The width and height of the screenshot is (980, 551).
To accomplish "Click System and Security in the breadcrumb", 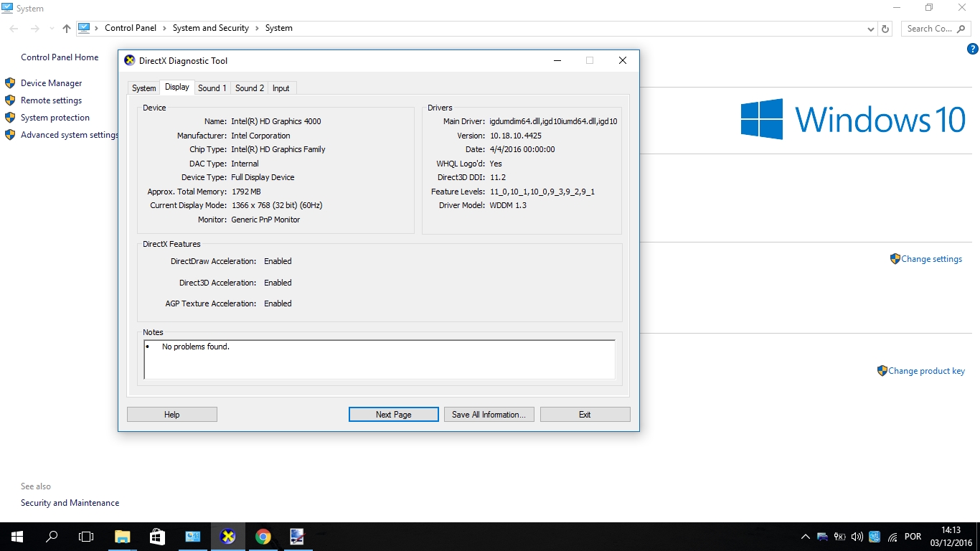I will (x=211, y=28).
